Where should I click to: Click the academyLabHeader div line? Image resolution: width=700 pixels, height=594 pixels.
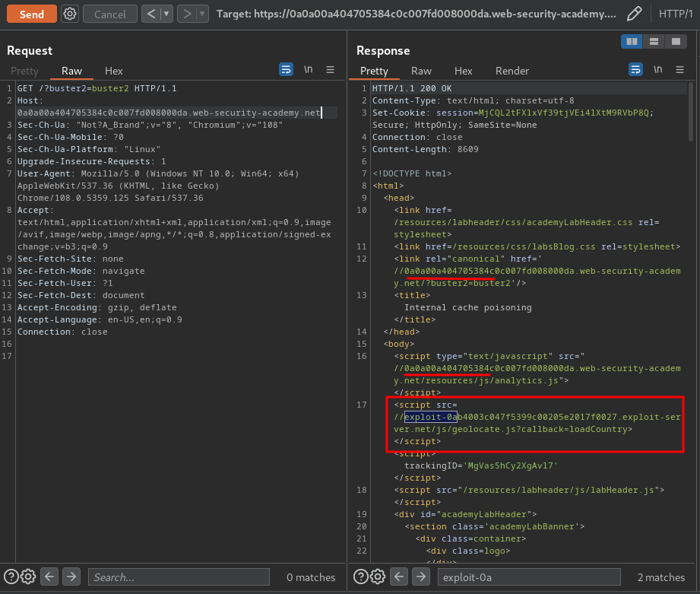tap(465, 514)
